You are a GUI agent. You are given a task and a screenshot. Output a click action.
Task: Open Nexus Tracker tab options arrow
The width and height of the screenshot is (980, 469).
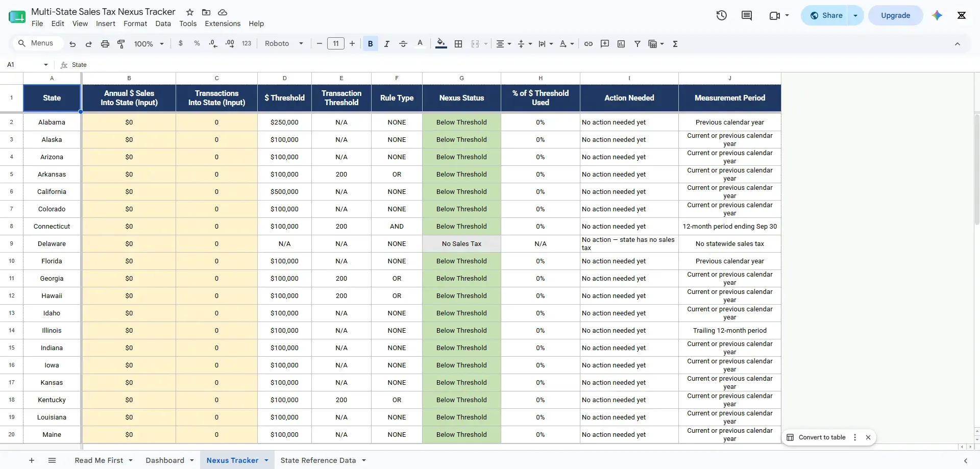(x=266, y=460)
